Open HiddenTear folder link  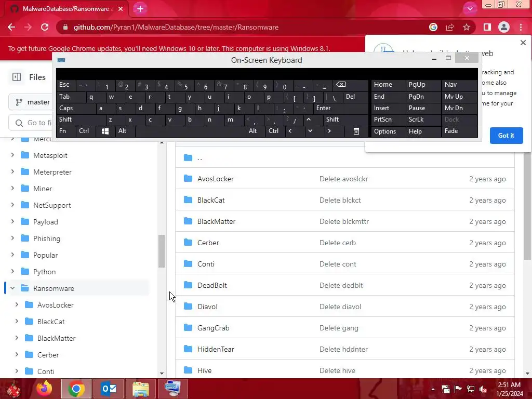pyautogui.click(x=216, y=349)
